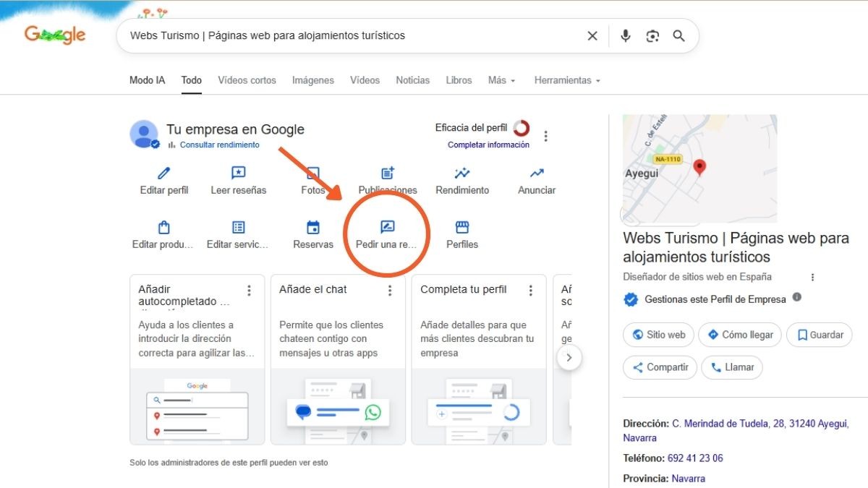The height and width of the screenshot is (488, 868).
Task: Click the Cómo llegar button
Action: point(739,335)
